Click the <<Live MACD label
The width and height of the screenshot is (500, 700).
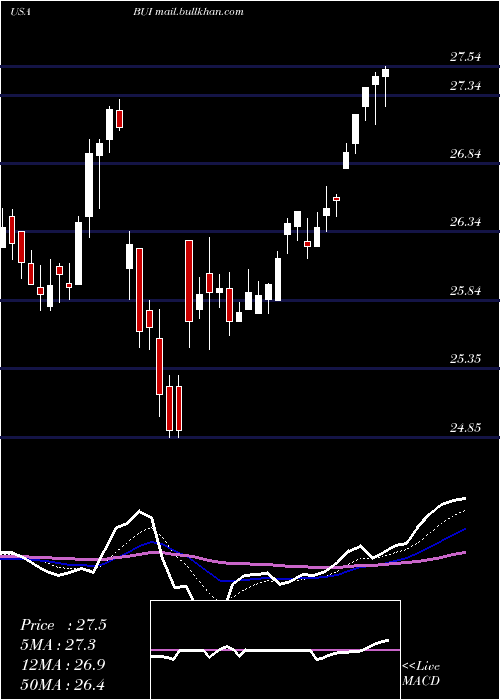[x=421, y=674]
